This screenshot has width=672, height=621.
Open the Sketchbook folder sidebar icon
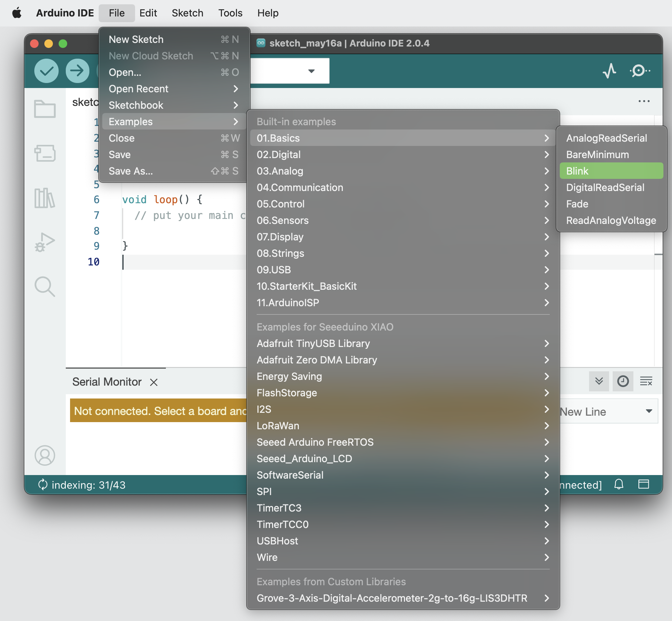point(45,109)
